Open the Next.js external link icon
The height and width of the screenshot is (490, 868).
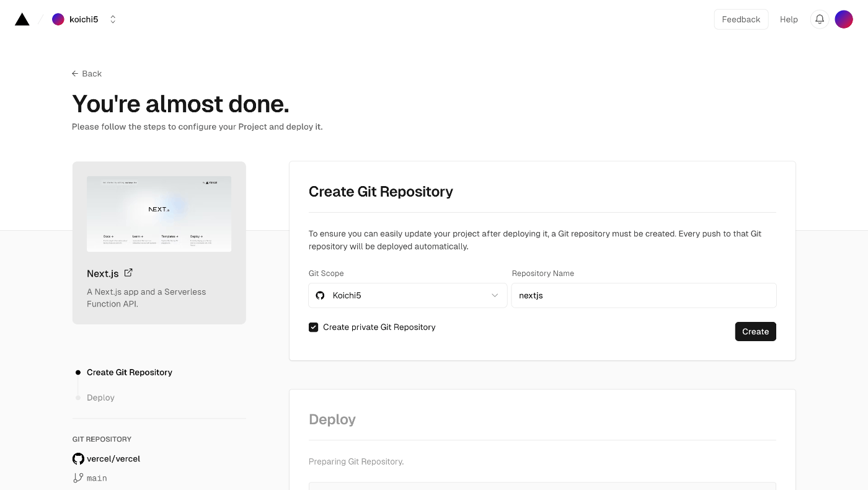click(x=128, y=273)
